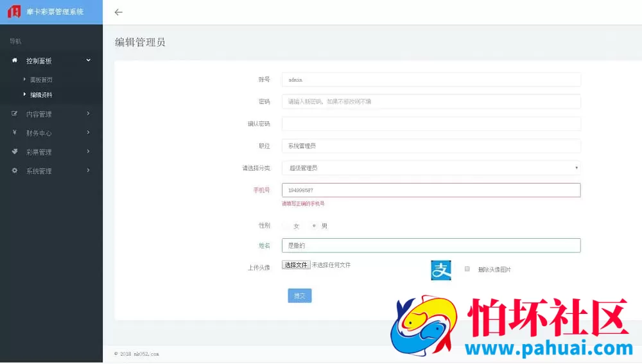
Task: Click the 手机号 phone number field
Action: 431,190
